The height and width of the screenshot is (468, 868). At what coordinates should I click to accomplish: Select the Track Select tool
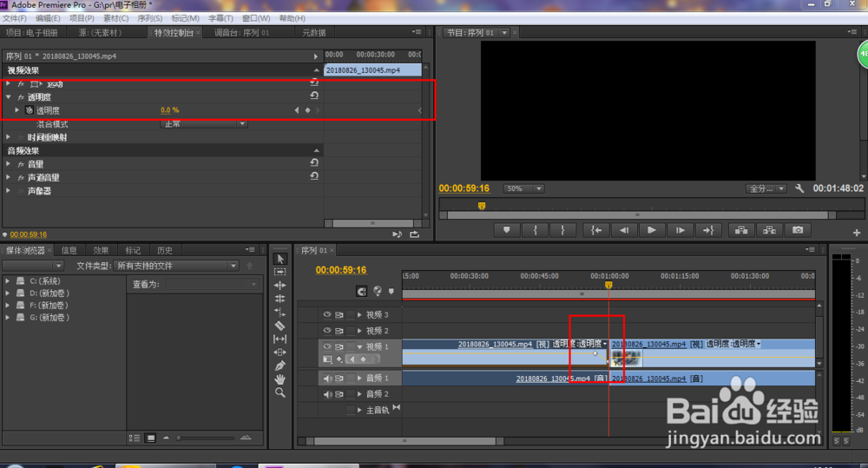click(280, 272)
